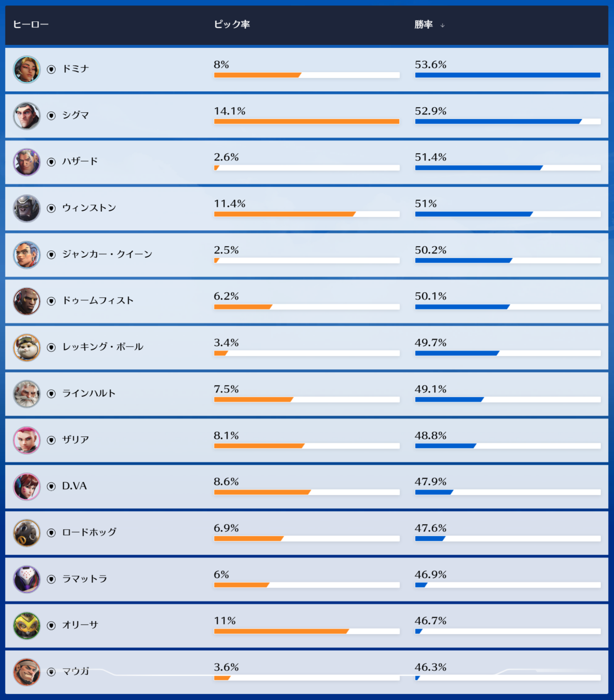The width and height of the screenshot is (614, 700).
Task: Click Wrecking Ball's hamster portrait
Action: (x=27, y=347)
